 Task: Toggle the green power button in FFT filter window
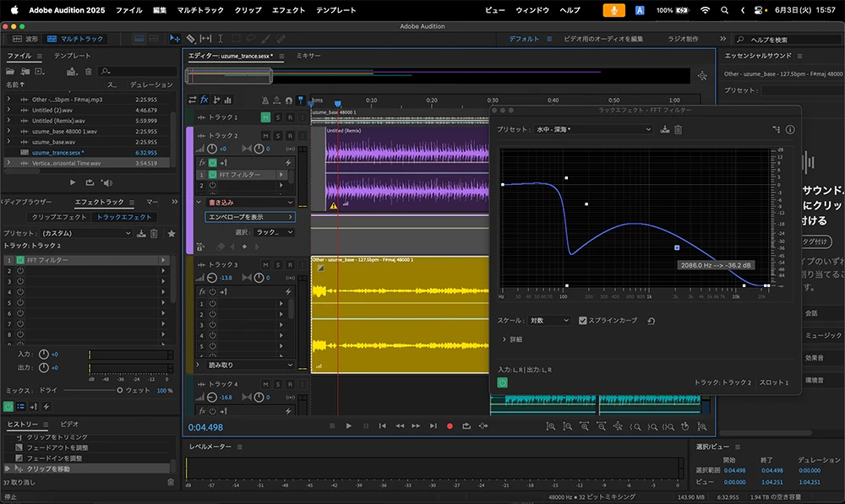click(x=502, y=382)
